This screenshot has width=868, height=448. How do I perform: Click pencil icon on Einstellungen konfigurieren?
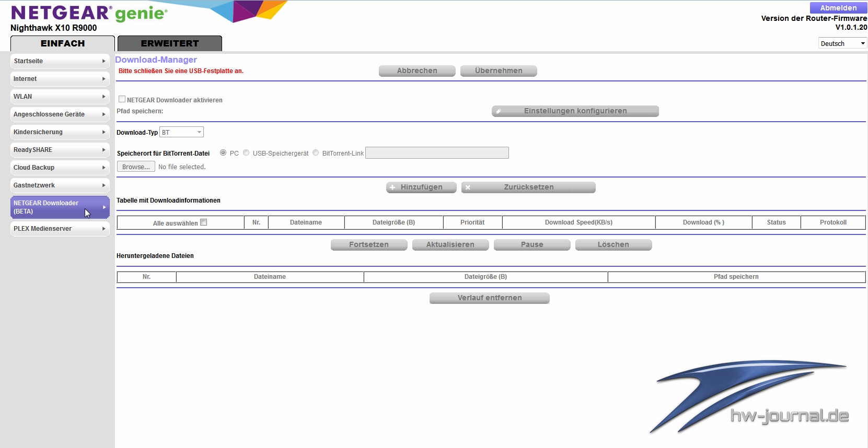(499, 111)
